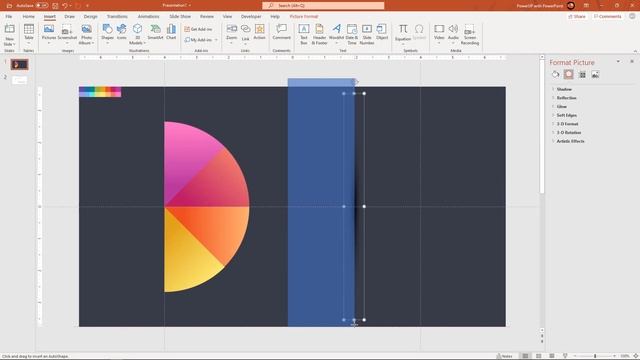This screenshot has height=360, width=640.
Task: Switch to the Design tab
Action: 90,17
